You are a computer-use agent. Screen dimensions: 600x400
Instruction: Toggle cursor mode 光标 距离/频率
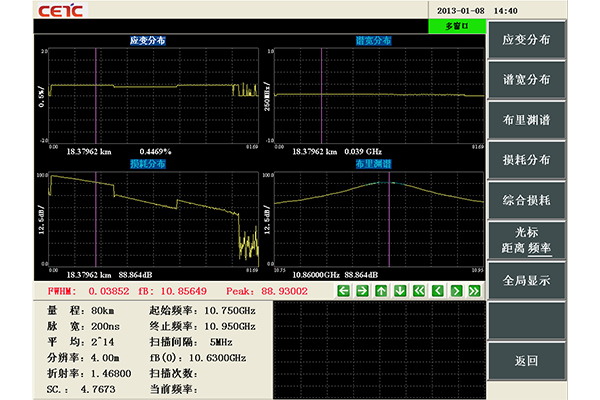(540, 241)
